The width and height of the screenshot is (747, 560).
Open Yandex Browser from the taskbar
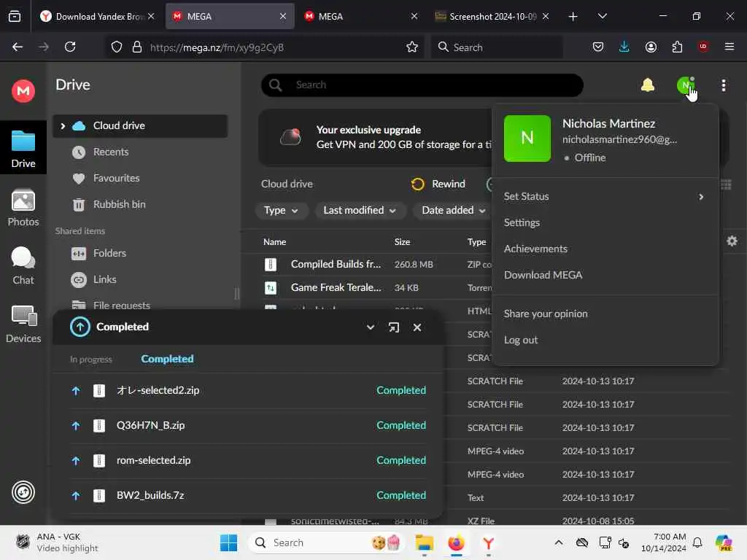click(x=488, y=542)
